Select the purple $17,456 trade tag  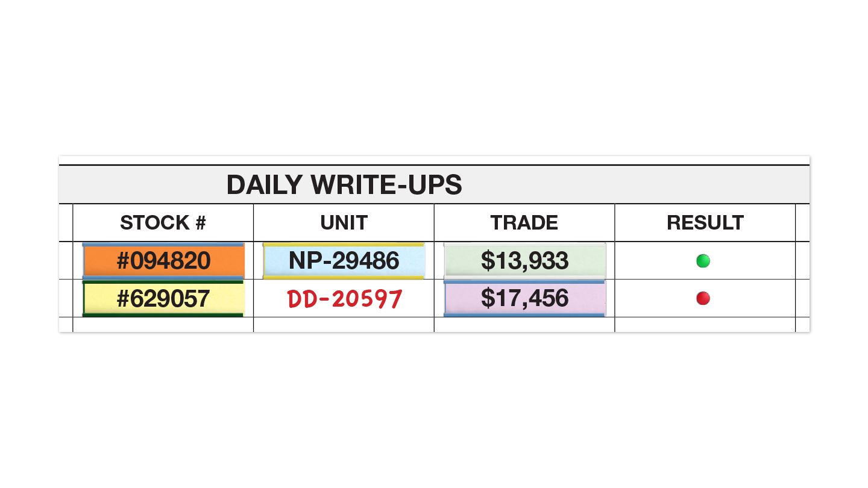pyautogui.click(x=524, y=298)
